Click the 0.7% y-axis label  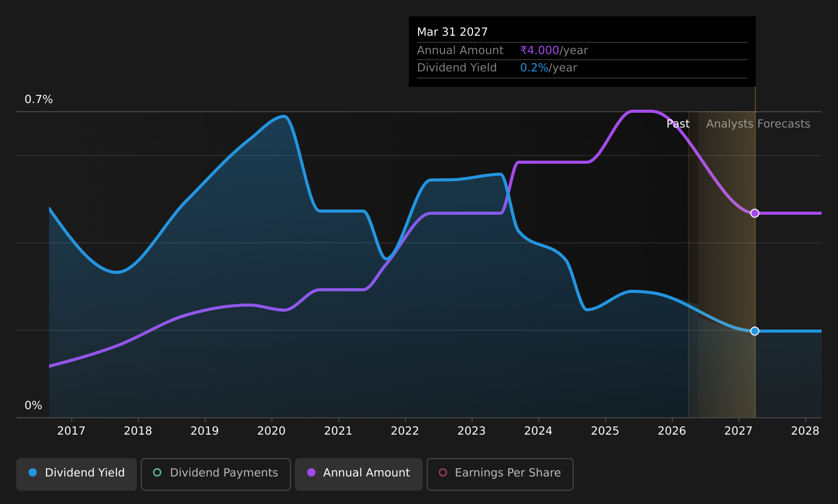tap(39, 99)
